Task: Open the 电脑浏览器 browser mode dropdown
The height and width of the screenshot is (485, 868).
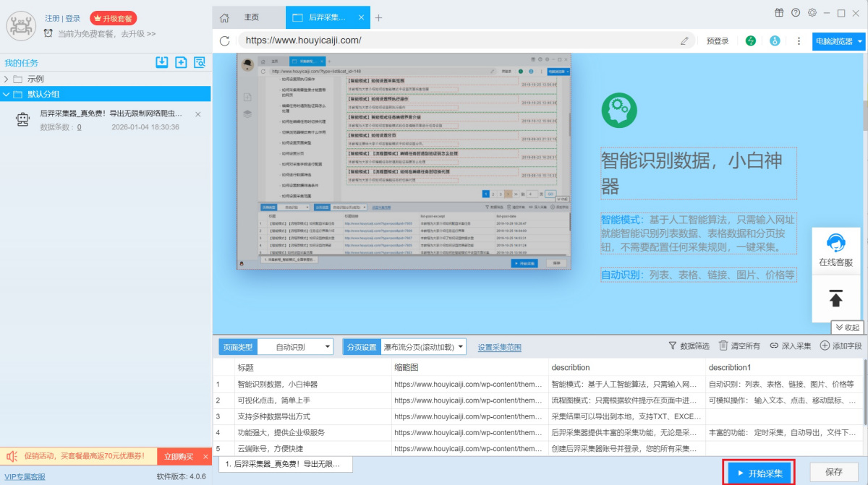Action: (x=838, y=41)
